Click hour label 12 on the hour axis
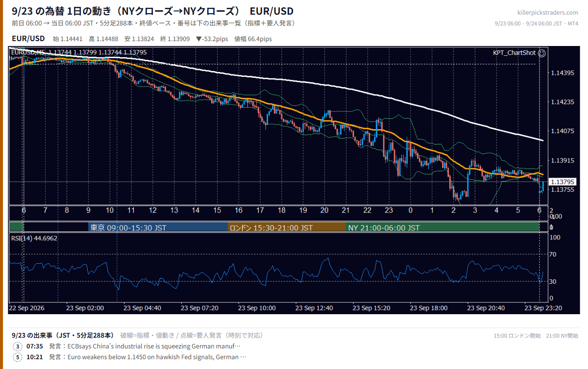 [x=152, y=210]
